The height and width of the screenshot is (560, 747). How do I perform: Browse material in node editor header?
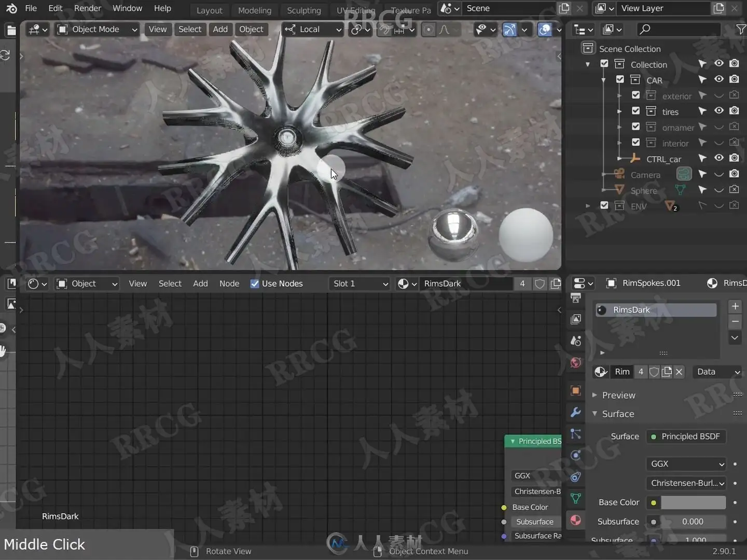coord(407,284)
